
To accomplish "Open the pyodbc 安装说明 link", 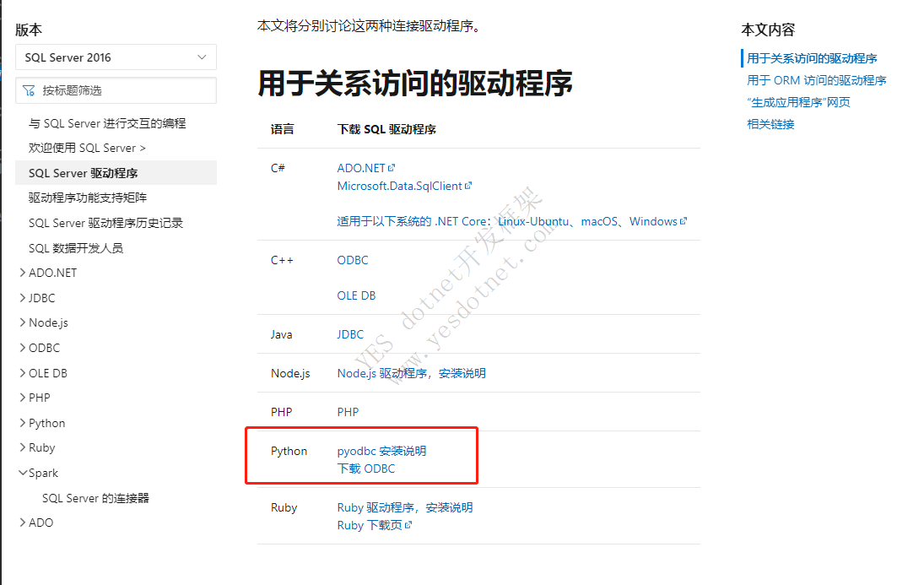I will pyautogui.click(x=382, y=451).
